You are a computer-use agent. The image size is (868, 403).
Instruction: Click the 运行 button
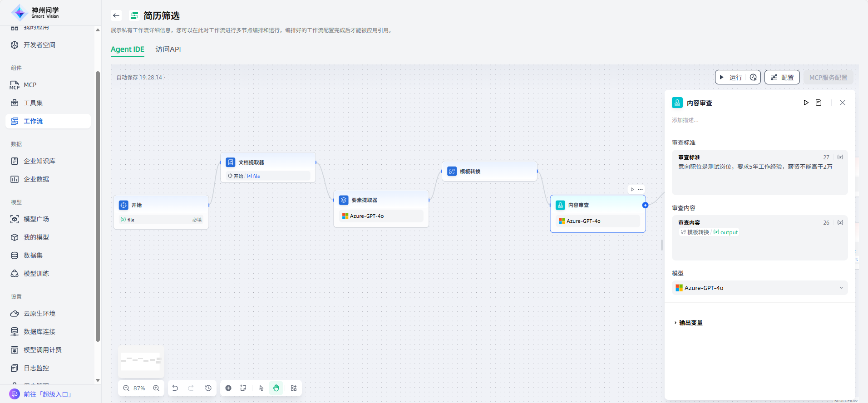[x=731, y=78]
